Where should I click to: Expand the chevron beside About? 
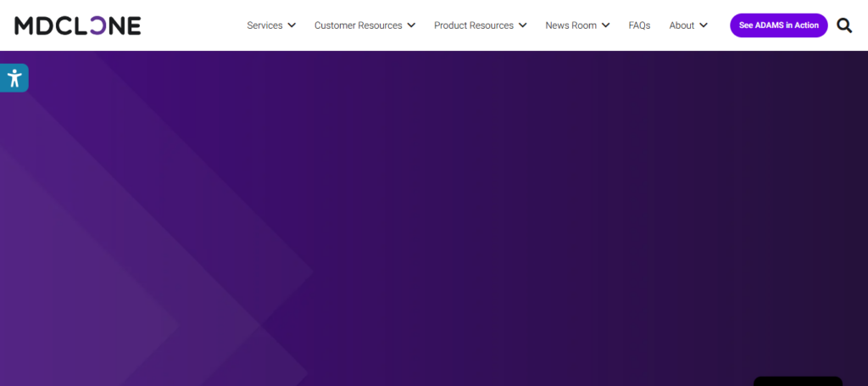pyautogui.click(x=704, y=25)
